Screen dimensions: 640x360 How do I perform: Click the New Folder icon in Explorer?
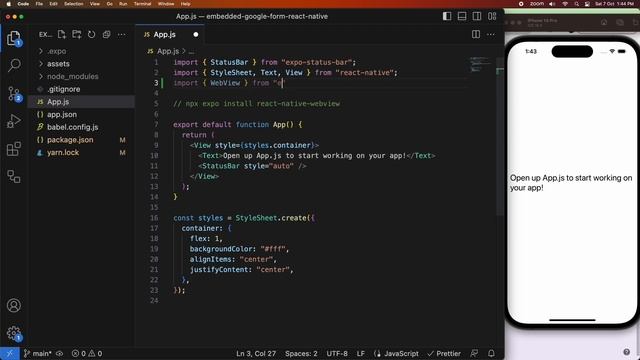tap(76, 35)
